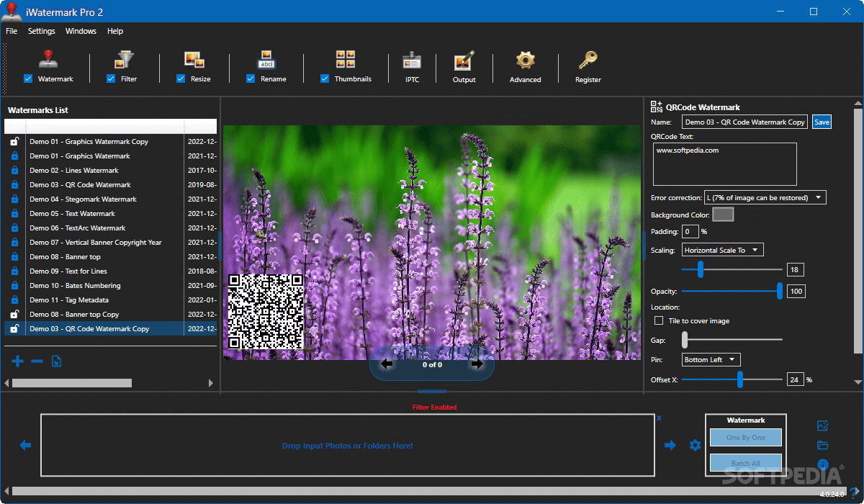864x504 pixels.
Task: Click the QRCode Text box
Action: pyautogui.click(x=724, y=164)
